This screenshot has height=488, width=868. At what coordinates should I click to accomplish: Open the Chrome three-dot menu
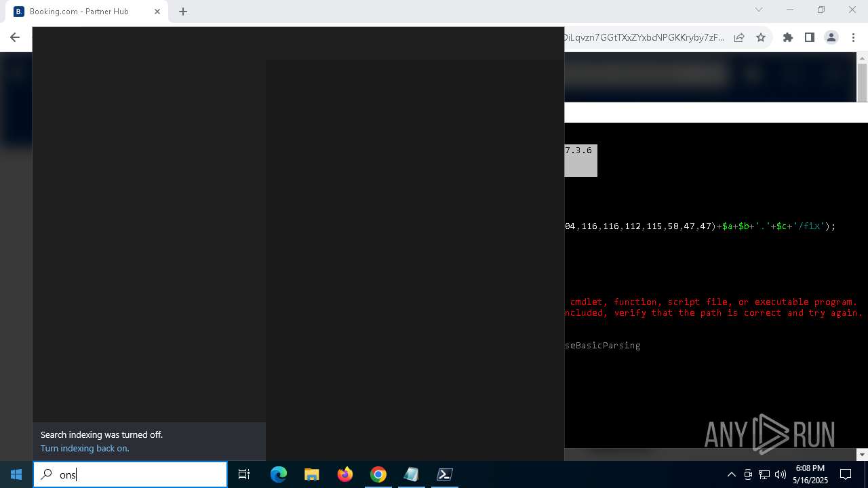pos(853,38)
